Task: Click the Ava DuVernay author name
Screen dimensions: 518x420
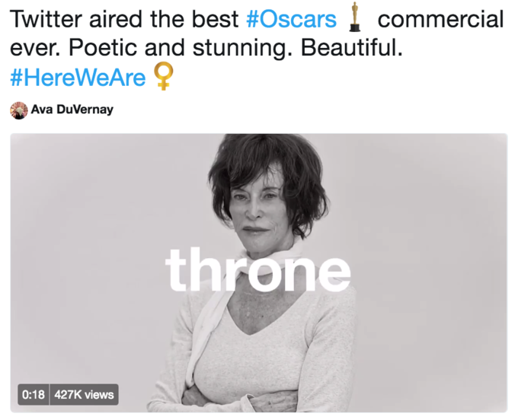Action: tap(72, 110)
